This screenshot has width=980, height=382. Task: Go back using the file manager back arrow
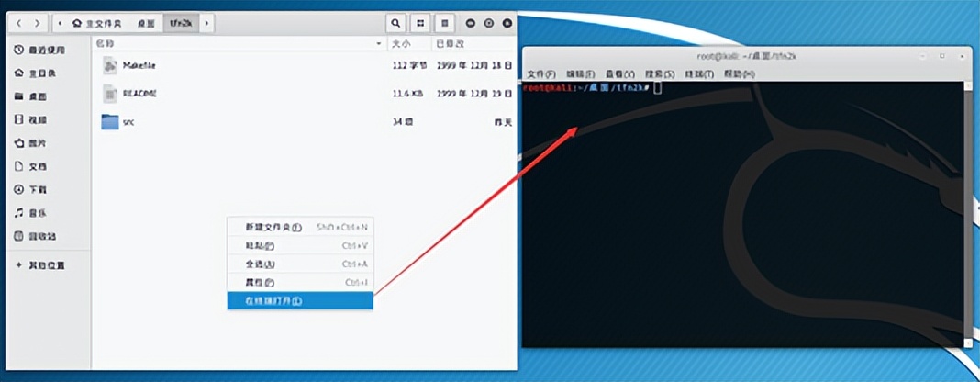[x=18, y=23]
